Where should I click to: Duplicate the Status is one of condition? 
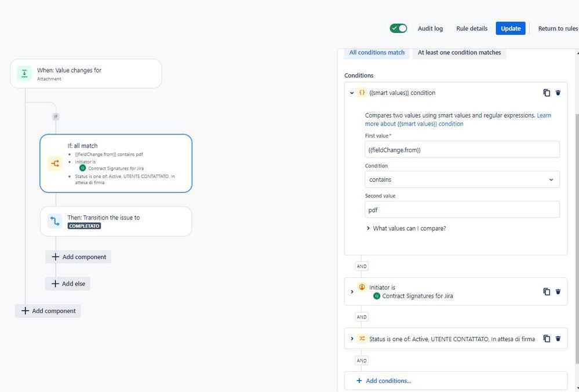point(547,339)
